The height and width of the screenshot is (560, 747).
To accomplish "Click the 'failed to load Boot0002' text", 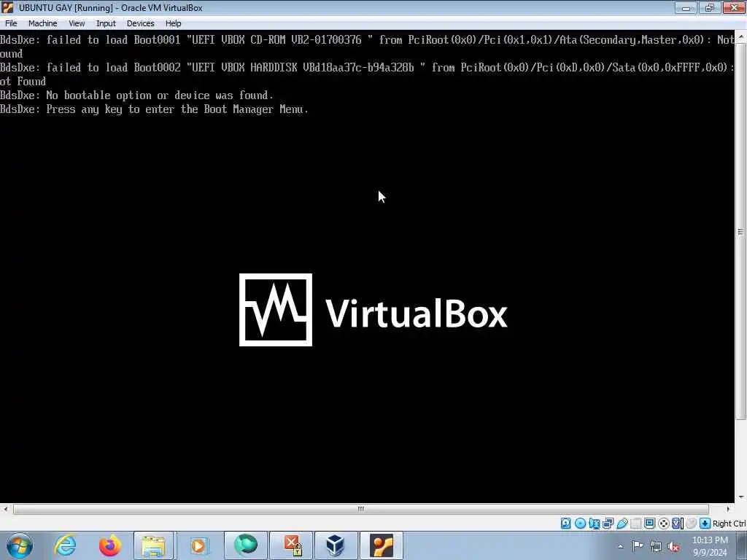I will (x=113, y=67).
